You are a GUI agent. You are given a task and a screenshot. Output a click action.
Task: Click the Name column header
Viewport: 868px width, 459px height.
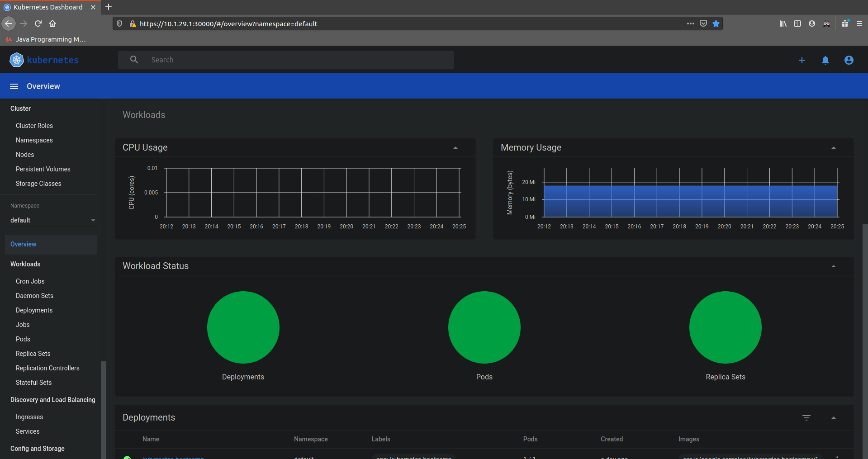(151, 439)
